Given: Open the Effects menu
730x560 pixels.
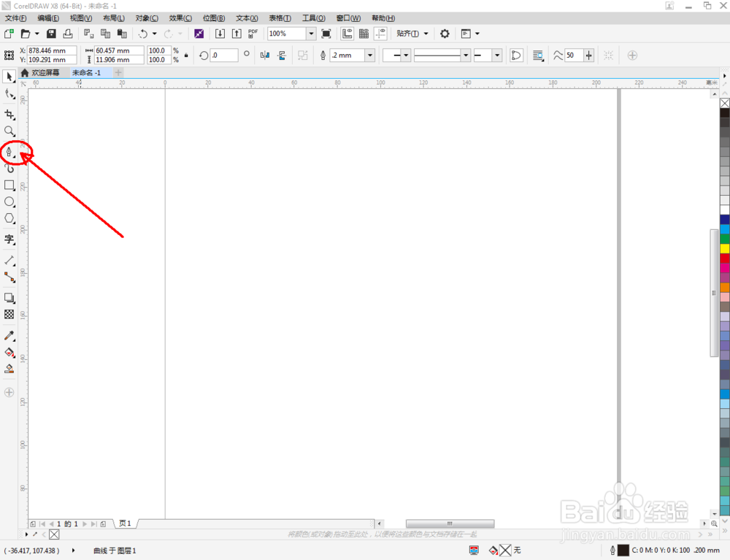Looking at the screenshot, I should pos(180,18).
